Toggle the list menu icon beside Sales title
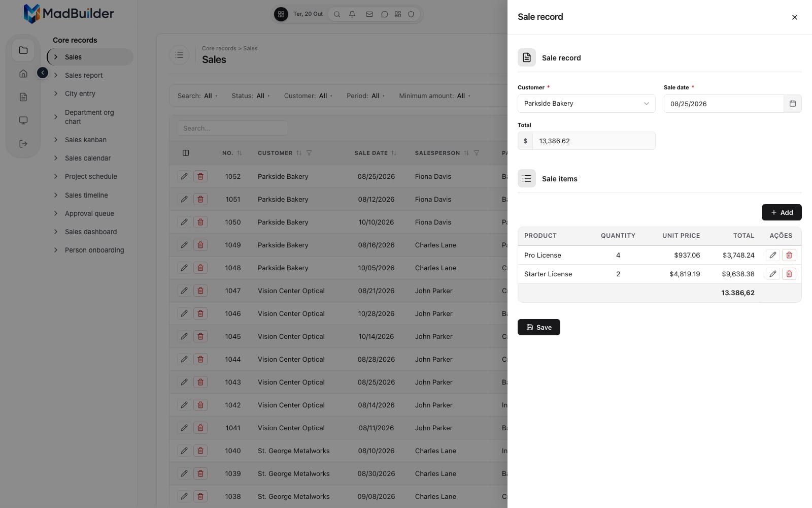The image size is (812, 508). (x=179, y=55)
